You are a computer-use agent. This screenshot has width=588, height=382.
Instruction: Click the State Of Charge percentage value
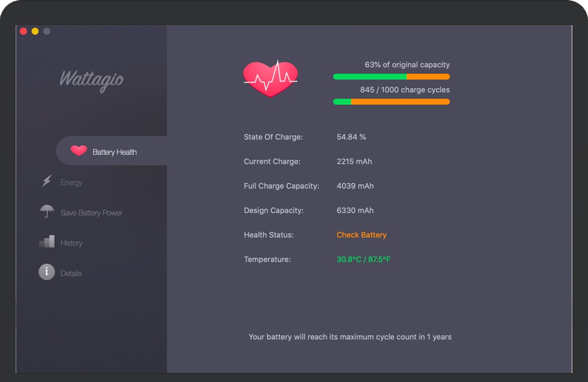[353, 137]
